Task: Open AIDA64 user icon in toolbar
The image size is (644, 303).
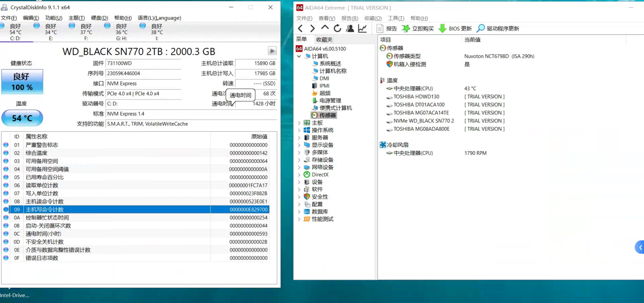Action: 350,28
